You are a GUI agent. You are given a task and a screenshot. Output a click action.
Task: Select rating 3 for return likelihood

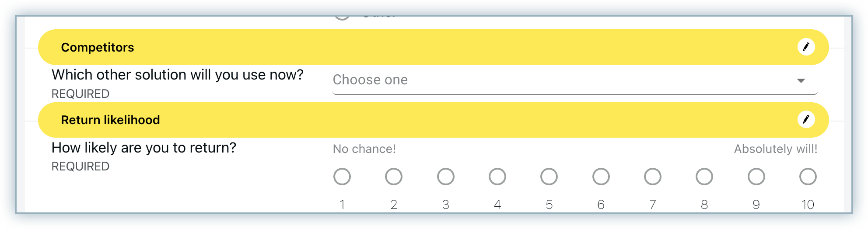point(445,177)
